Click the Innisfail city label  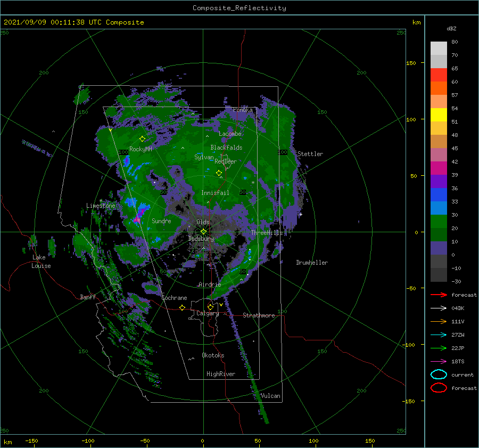215,193
